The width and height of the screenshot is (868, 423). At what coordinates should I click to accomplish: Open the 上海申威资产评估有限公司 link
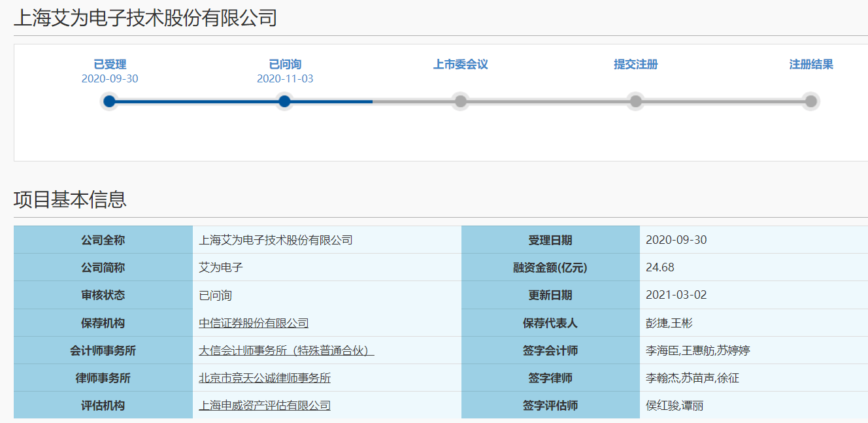point(265,405)
